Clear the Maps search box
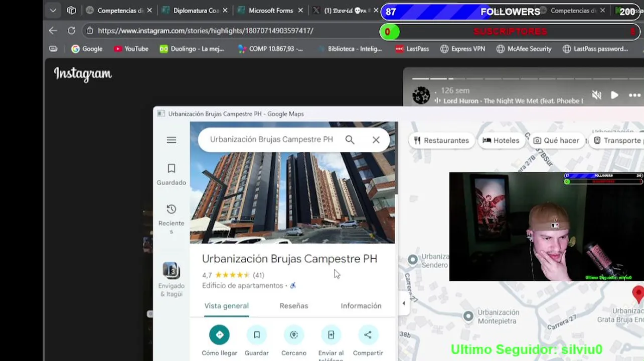 click(376, 140)
